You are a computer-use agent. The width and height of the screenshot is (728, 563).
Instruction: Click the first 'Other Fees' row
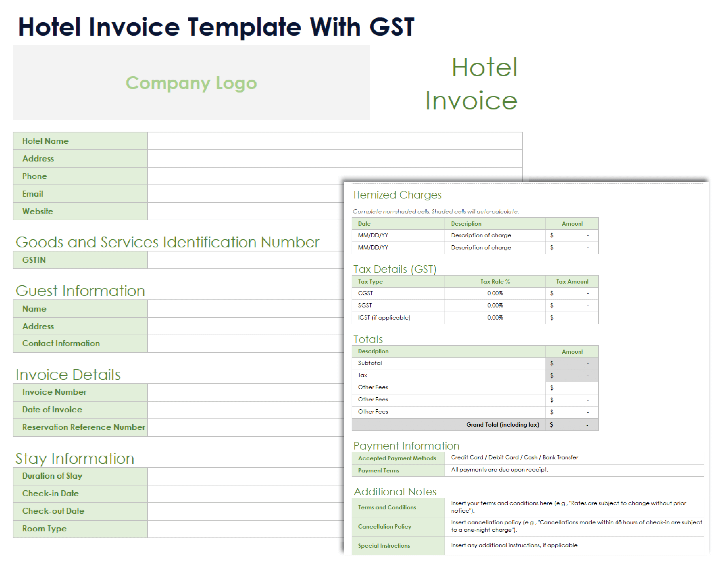pos(449,388)
